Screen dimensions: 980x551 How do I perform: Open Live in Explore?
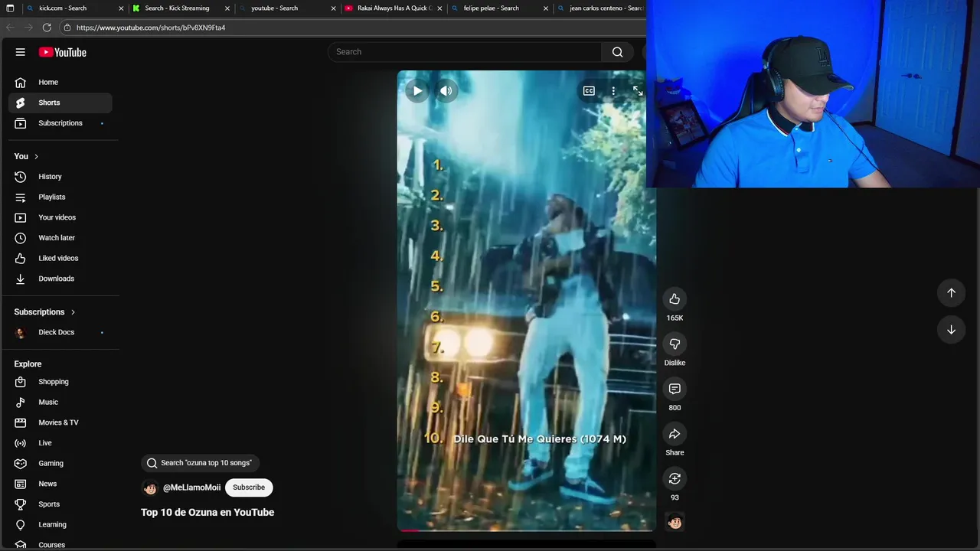60,443
